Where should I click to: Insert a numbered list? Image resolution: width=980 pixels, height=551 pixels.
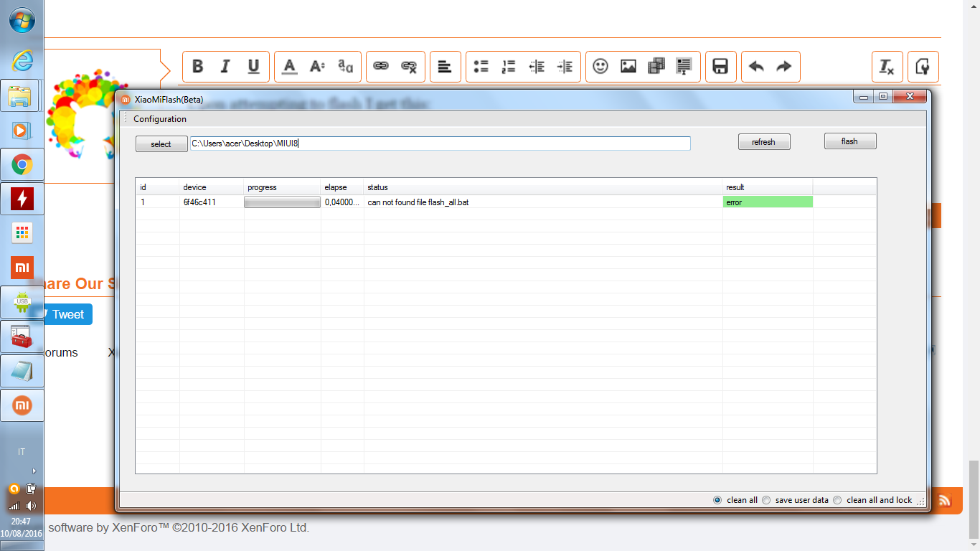click(x=509, y=67)
